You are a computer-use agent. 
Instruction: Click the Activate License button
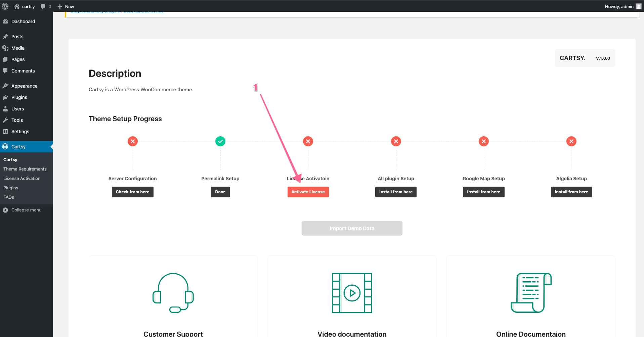[308, 192]
